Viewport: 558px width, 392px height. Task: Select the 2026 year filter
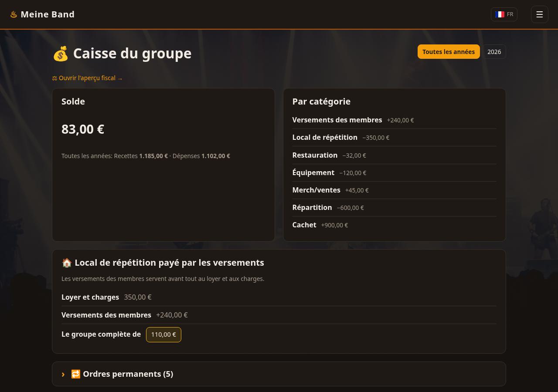[494, 52]
